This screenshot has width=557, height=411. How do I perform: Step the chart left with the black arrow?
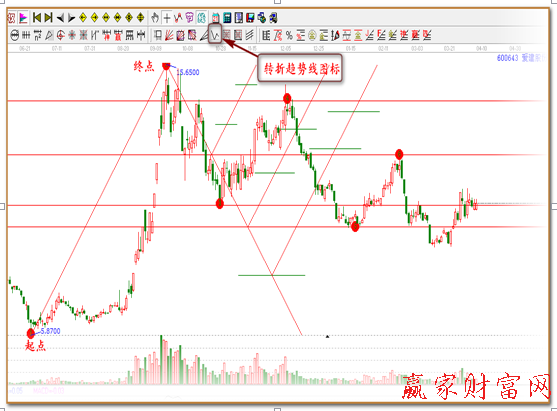click(60, 17)
